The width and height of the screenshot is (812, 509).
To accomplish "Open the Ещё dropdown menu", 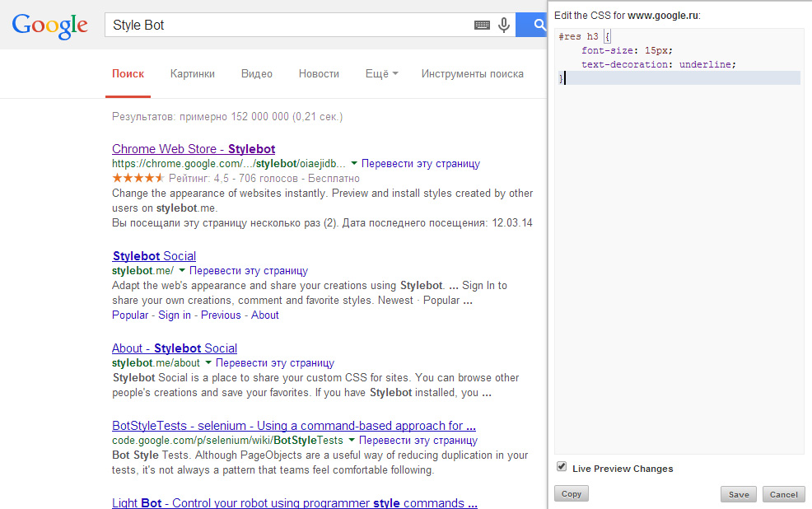I will point(381,73).
